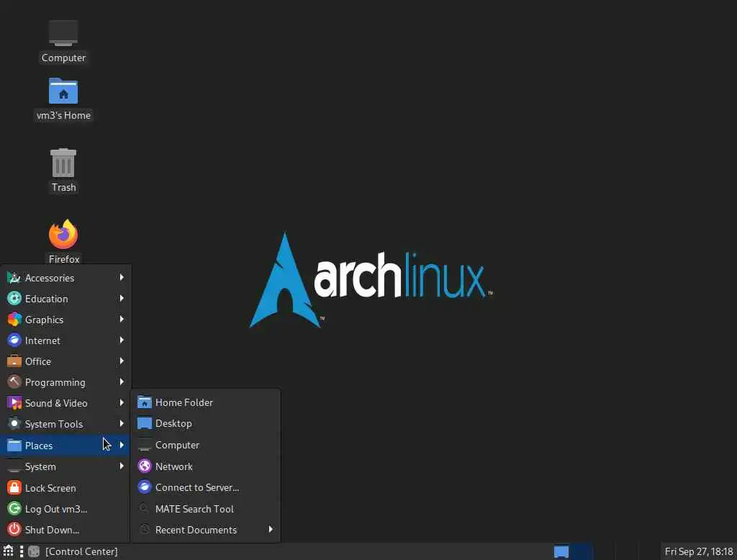Viewport: 737px width, 560px height.
Task: Click the "Places" label in menu
Action: coord(39,446)
